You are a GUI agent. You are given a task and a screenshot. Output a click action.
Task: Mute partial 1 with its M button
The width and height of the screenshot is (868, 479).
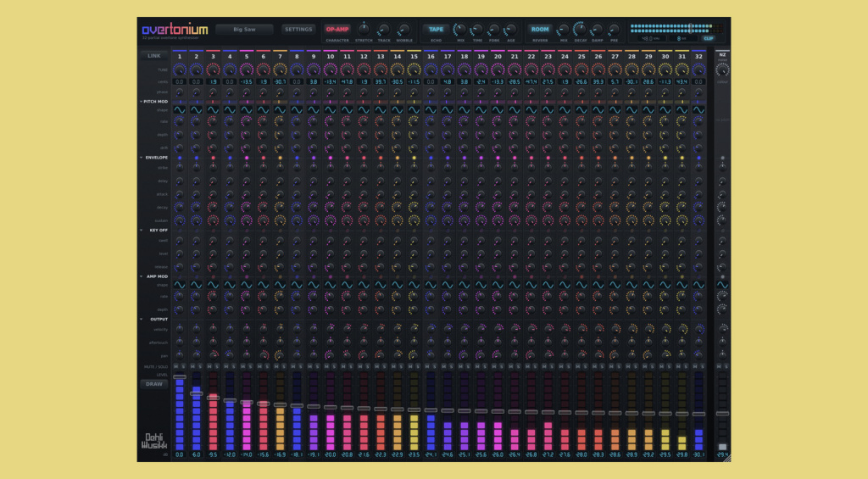pyautogui.click(x=176, y=366)
